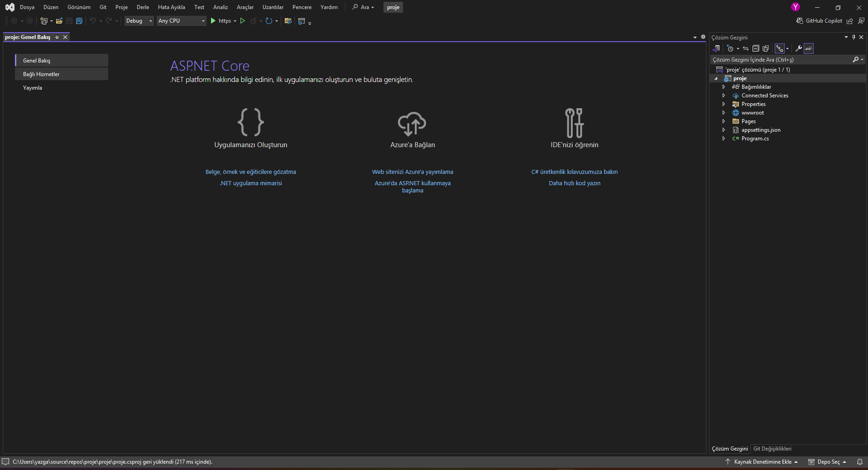Viewport: 868px width, 470px height.
Task: Expand the Bağımlılıklar node
Action: click(x=724, y=87)
